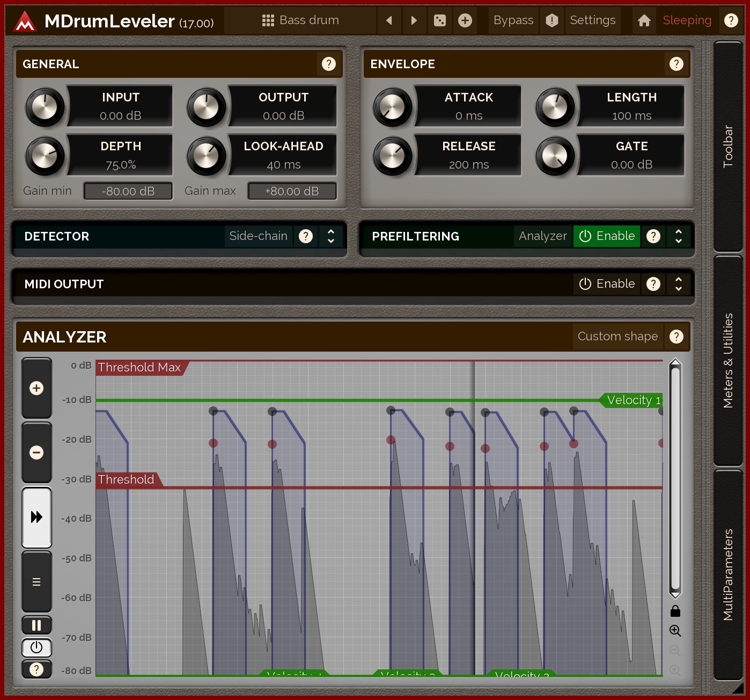
Task: Toggle Prefiltering Enable button
Action: click(607, 236)
